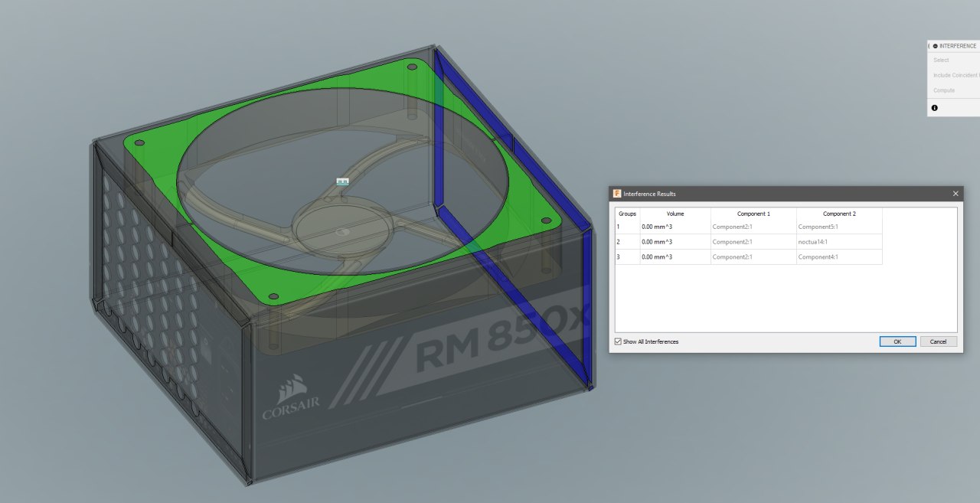Select the row number of group 3

point(627,256)
